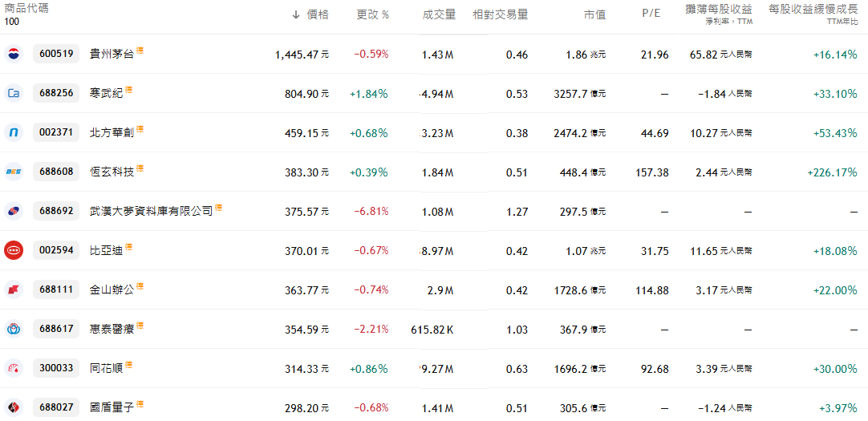The width and height of the screenshot is (868, 421).
Task: Sort by the 價格 column header
Action: pos(317,15)
